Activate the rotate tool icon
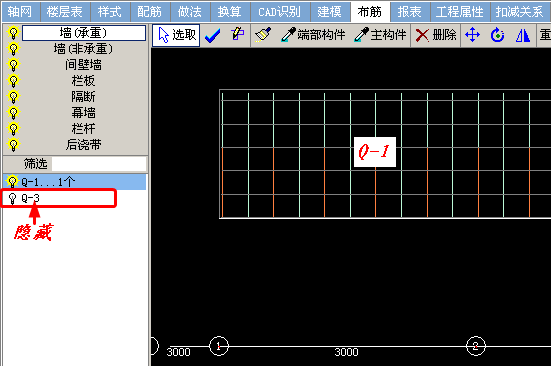551x366 pixels. tap(497, 35)
